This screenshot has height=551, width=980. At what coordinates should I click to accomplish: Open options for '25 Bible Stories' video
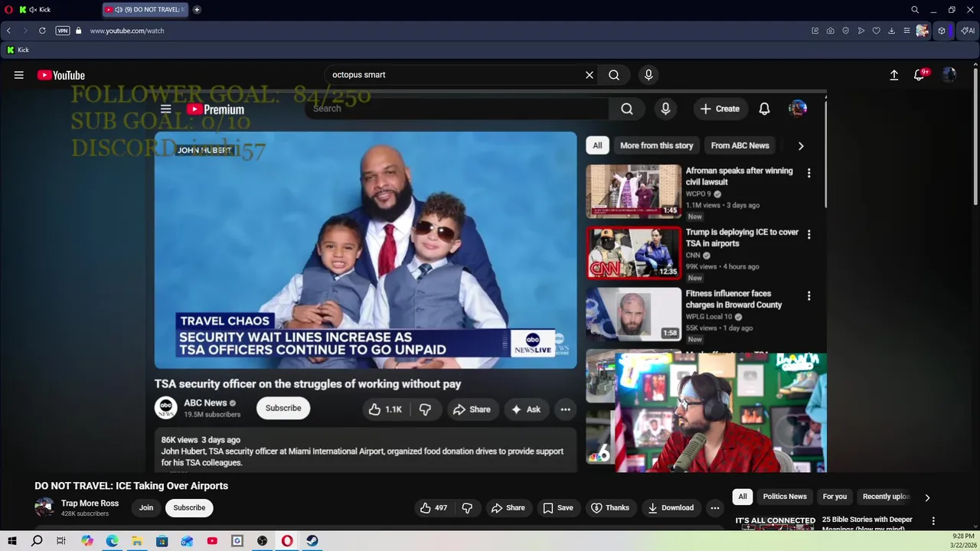pos(933,521)
